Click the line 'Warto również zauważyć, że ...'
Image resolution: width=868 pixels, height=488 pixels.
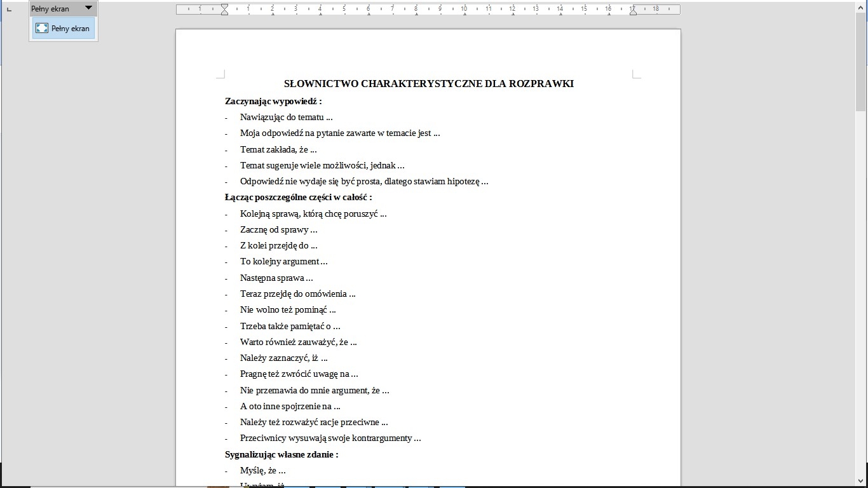[298, 342]
